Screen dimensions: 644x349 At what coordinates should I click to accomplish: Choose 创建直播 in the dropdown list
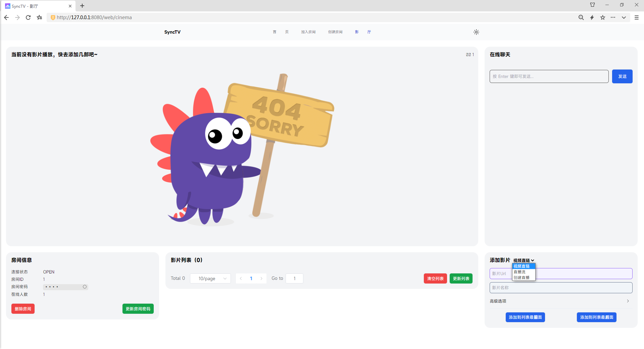(522, 278)
